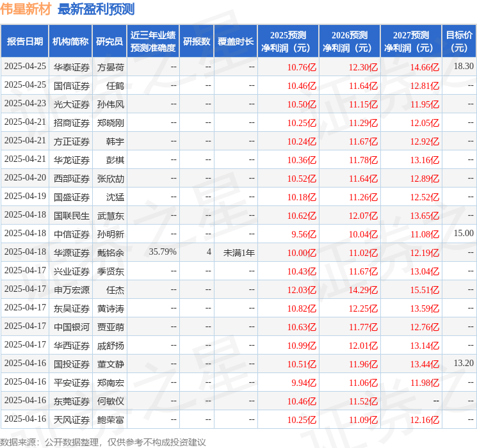Select analyst 贾亚萌

click(110, 326)
